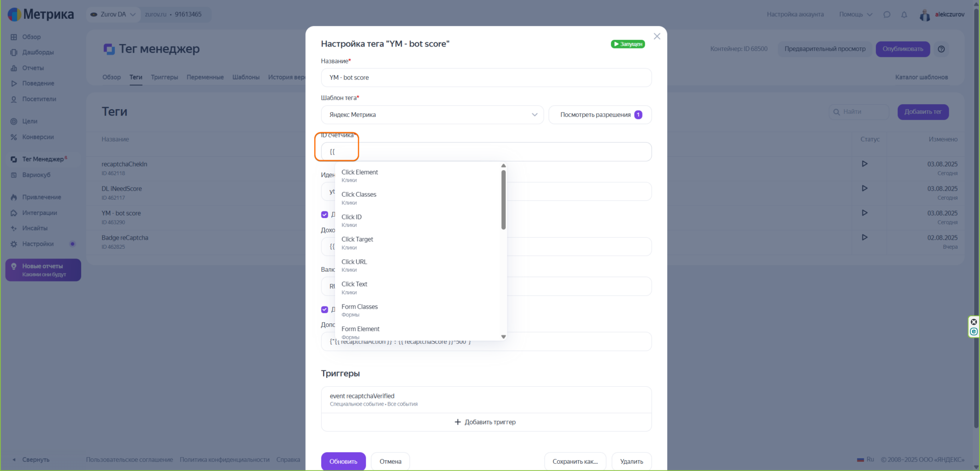Expand the Яндекс Метрика template dropdown
Screen dimensions: 980x471
click(x=432, y=115)
